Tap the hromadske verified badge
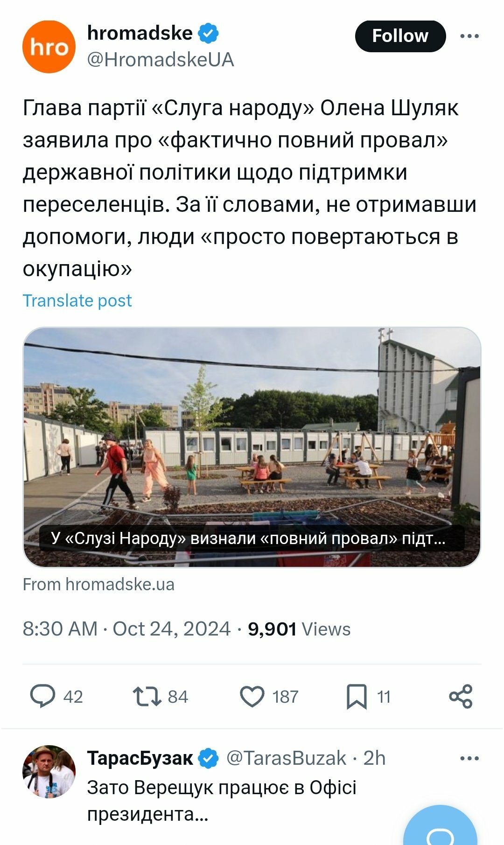The width and height of the screenshot is (504, 845). click(x=209, y=33)
